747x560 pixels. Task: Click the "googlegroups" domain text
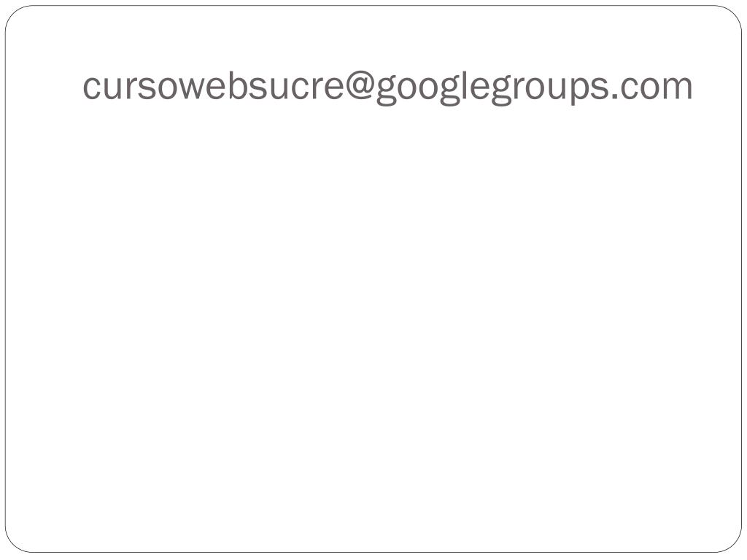(492, 88)
